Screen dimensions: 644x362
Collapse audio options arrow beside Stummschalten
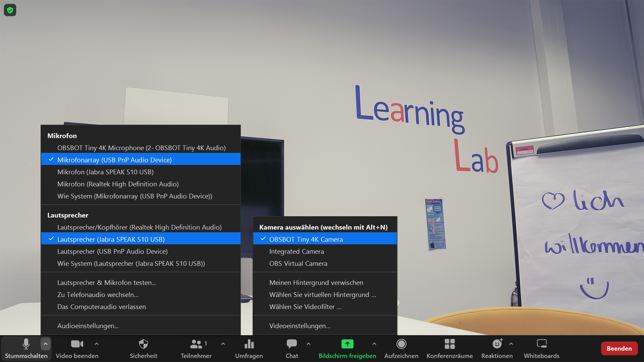click(x=46, y=344)
